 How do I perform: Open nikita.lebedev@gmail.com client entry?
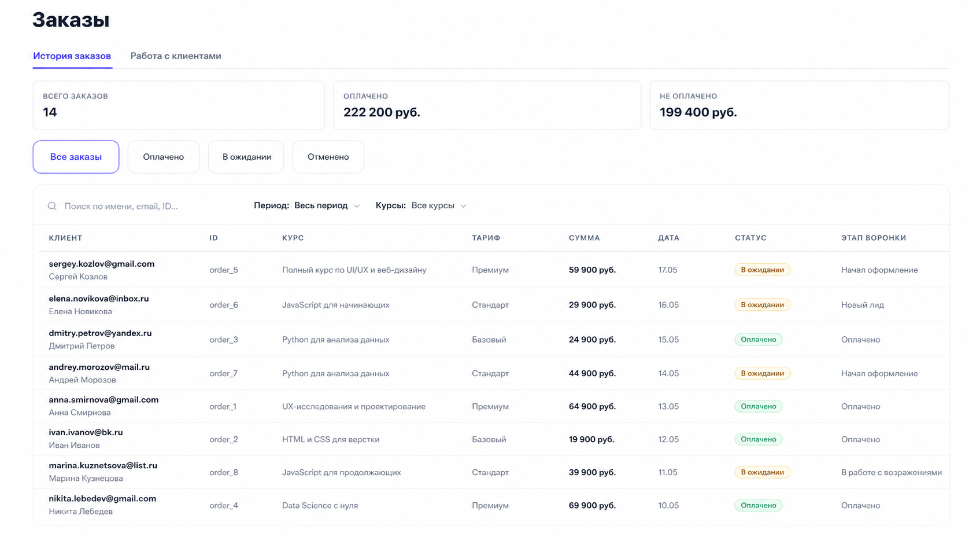(102, 499)
